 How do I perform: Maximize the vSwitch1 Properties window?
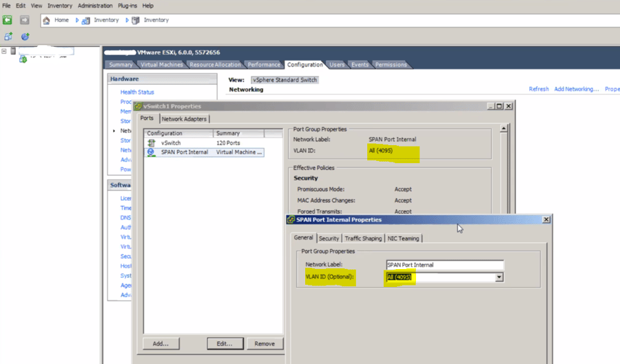pyautogui.click(x=499, y=106)
